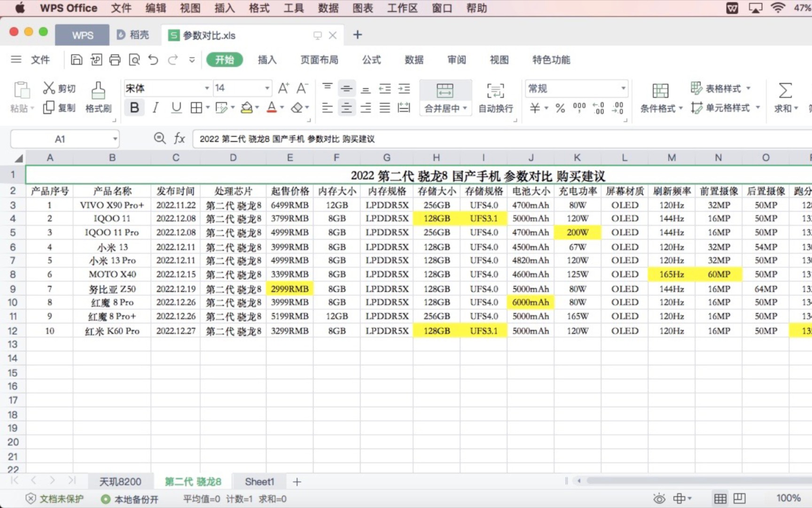This screenshot has width=812, height=508.
Task: Click the zoom magnifier beside formula bar
Action: click(x=160, y=138)
